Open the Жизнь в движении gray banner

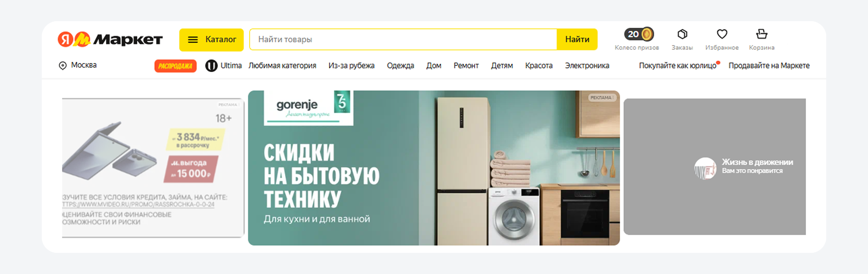(715, 167)
